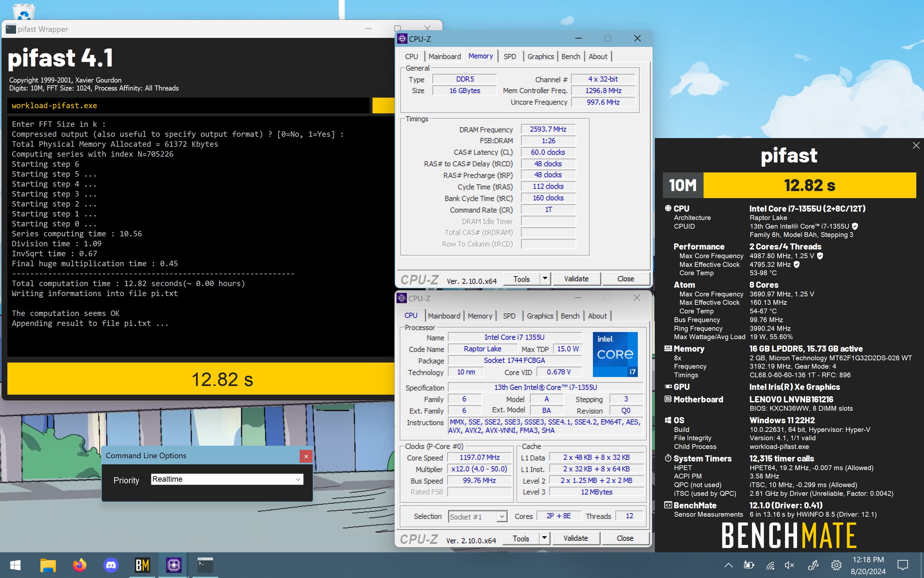924x578 pixels.
Task: Open SPD tab in lower CPU-Z
Action: coord(509,316)
